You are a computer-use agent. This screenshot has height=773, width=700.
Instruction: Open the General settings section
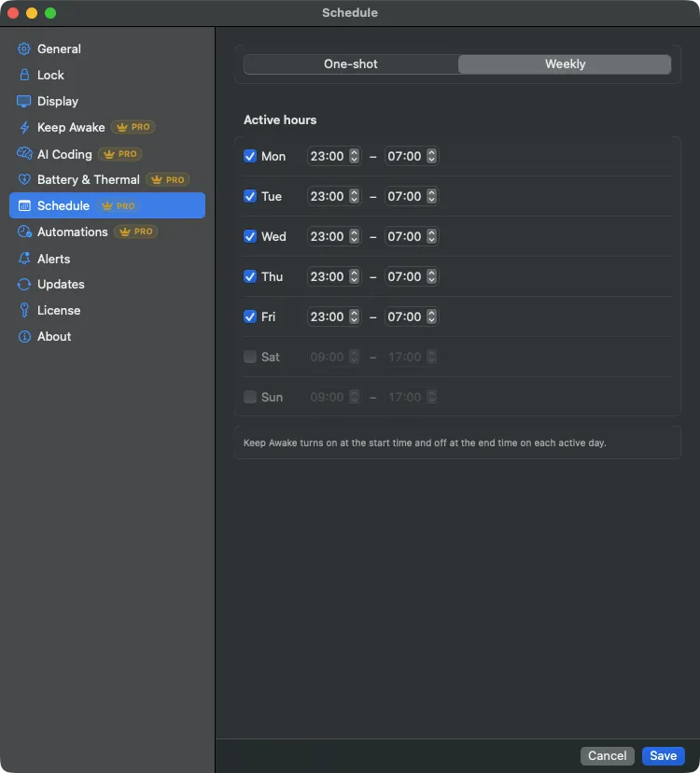coord(107,49)
